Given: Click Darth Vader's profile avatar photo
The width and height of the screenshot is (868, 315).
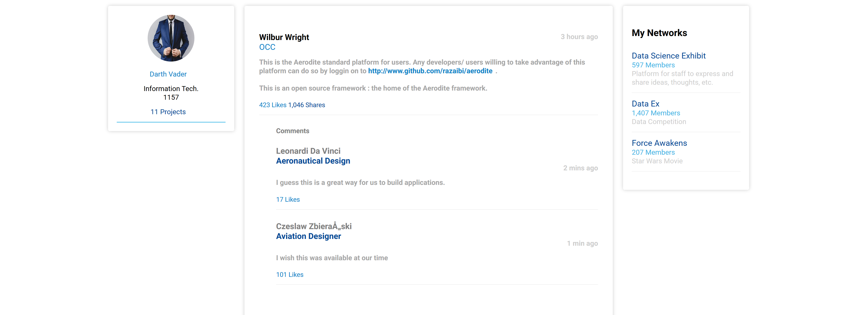Looking at the screenshot, I should point(171,38).
